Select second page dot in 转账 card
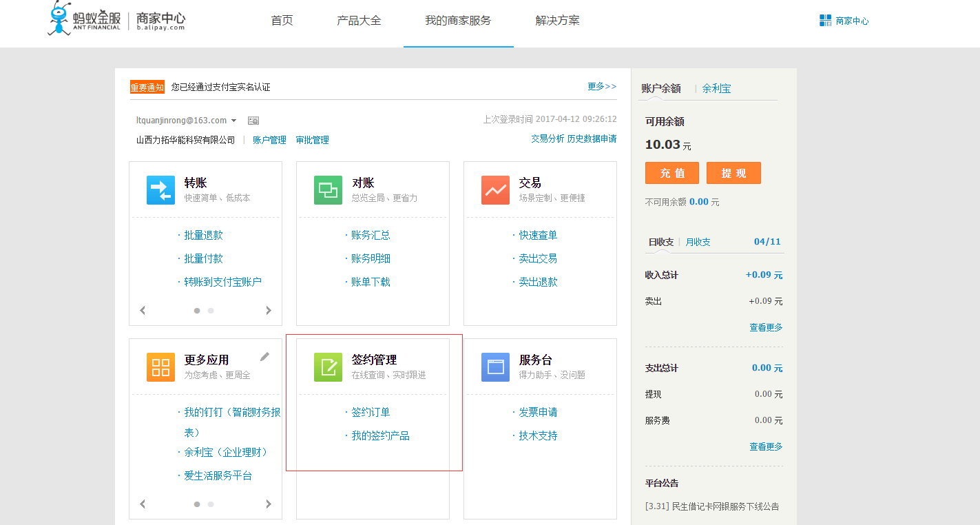 pos(211,311)
